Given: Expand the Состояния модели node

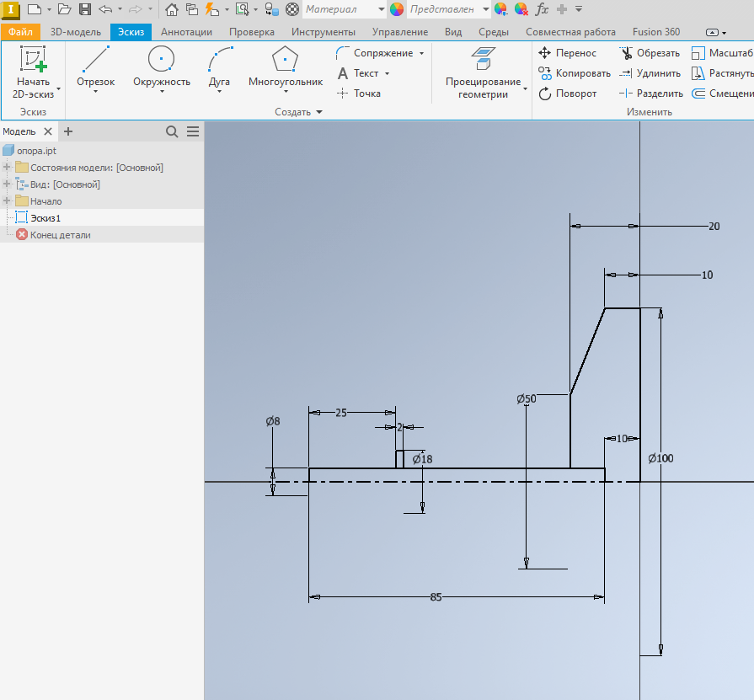Looking at the screenshot, I should click(7, 168).
